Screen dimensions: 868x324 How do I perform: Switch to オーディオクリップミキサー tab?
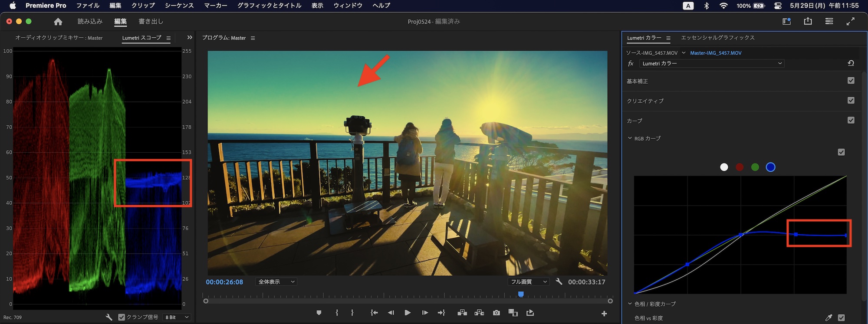click(x=59, y=38)
